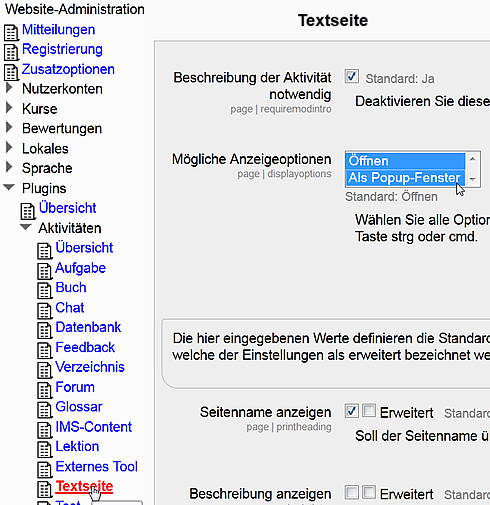The height and width of the screenshot is (505, 490).
Task: Click the page icon beside Forum
Action: [x=44, y=390]
